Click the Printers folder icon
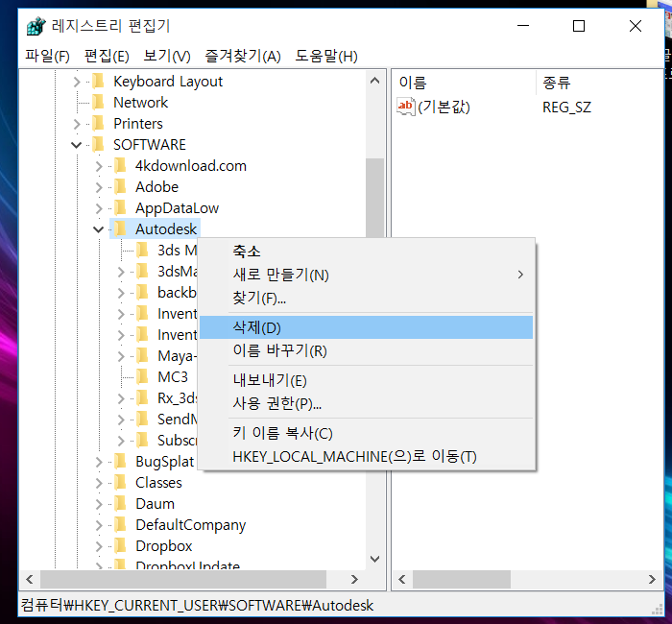This screenshot has width=672, height=624. [x=99, y=124]
